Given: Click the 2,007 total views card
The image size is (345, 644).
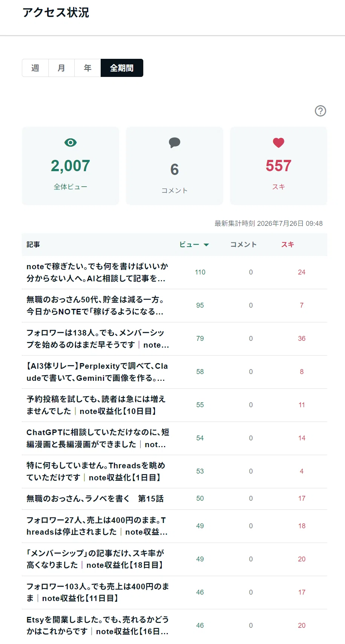Looking at the screenshot, I should tap(71, 166).
